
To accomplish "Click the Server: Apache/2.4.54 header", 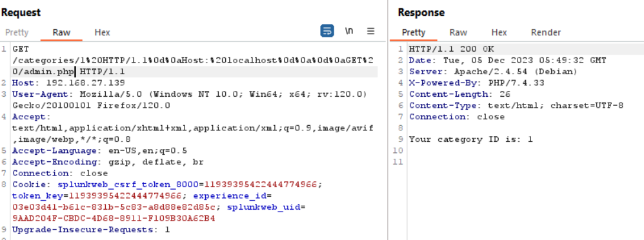I will 493,72.
